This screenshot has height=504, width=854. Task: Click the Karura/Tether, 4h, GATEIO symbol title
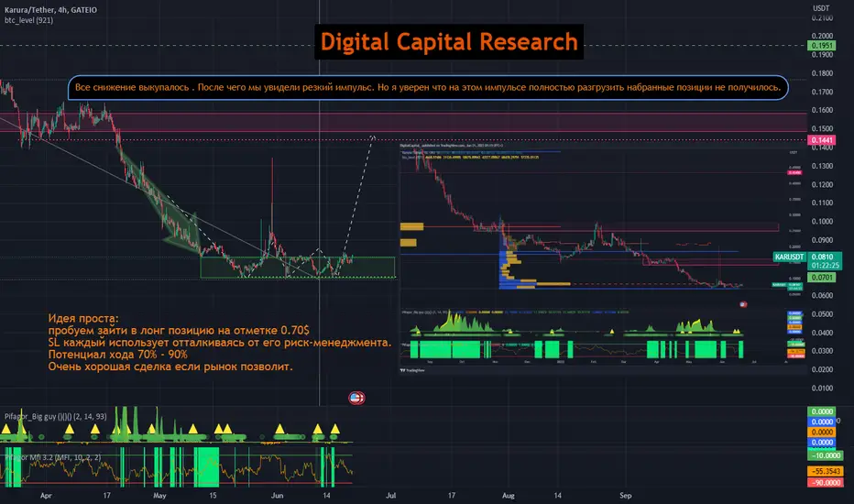50,10
